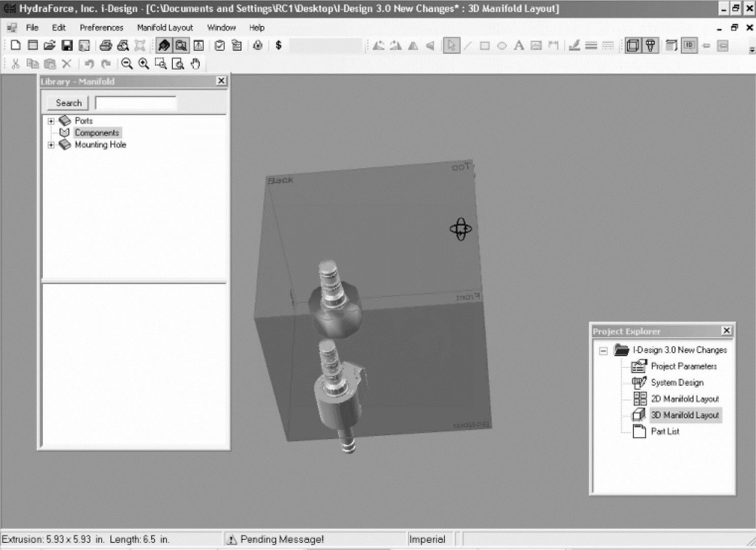This screenshot has height=550, width=756.
Task: Click the Print Preview icon
Action: tap(123, 45)
